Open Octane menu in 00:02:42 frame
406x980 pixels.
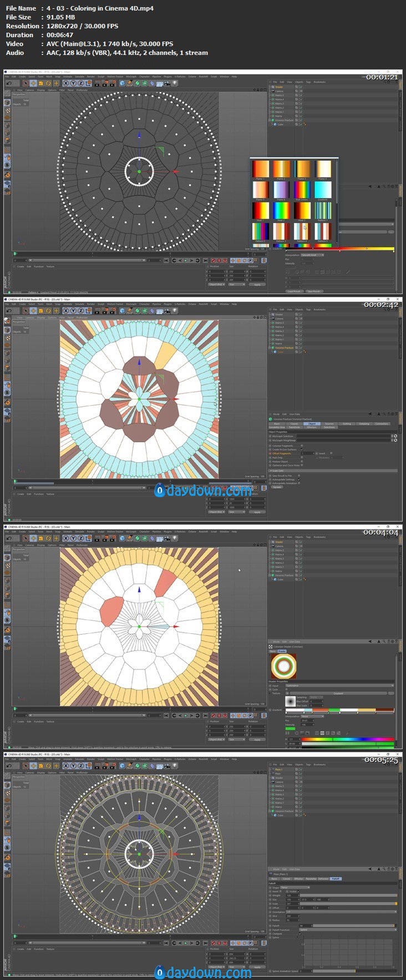click(192, 304)
